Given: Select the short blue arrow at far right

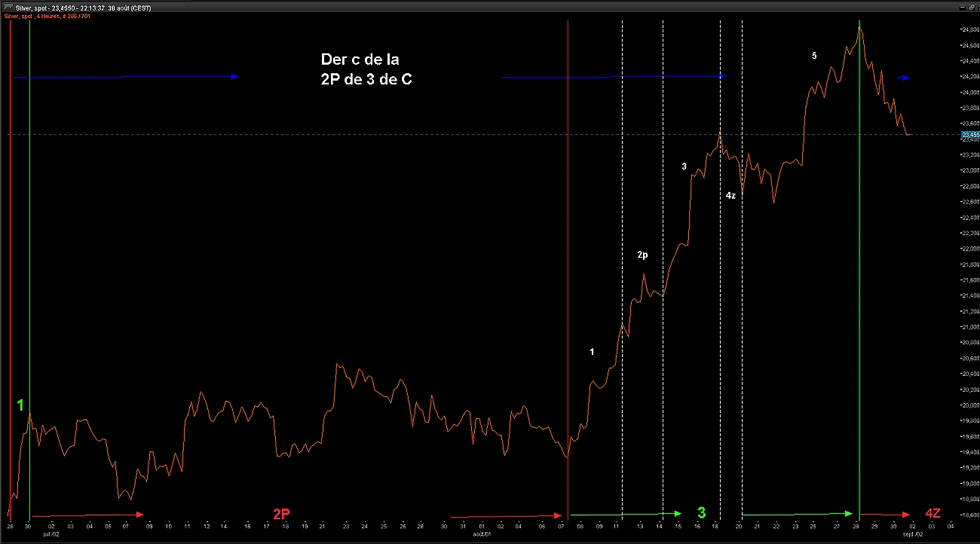Looking at the screenshot, I should coord(903,78).
